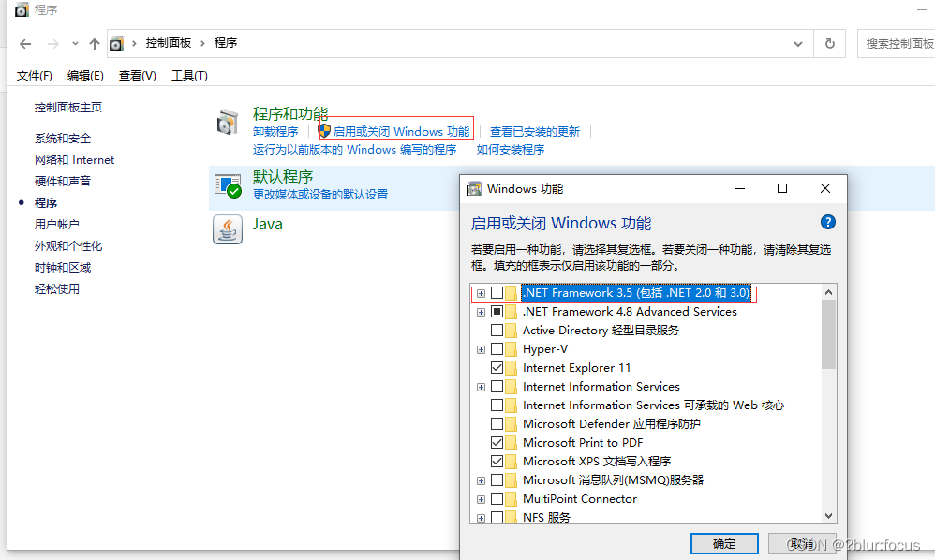Click the Java coffee cup icon

point(228,229)
